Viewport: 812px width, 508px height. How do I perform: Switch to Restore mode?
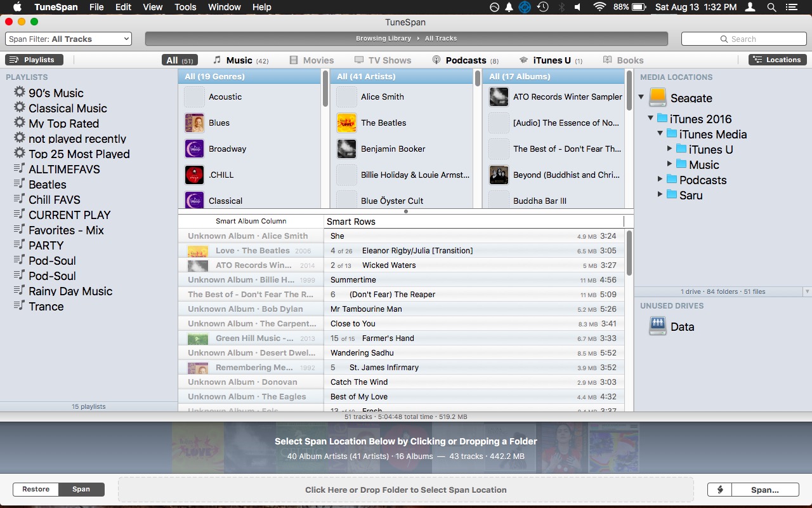36,490
